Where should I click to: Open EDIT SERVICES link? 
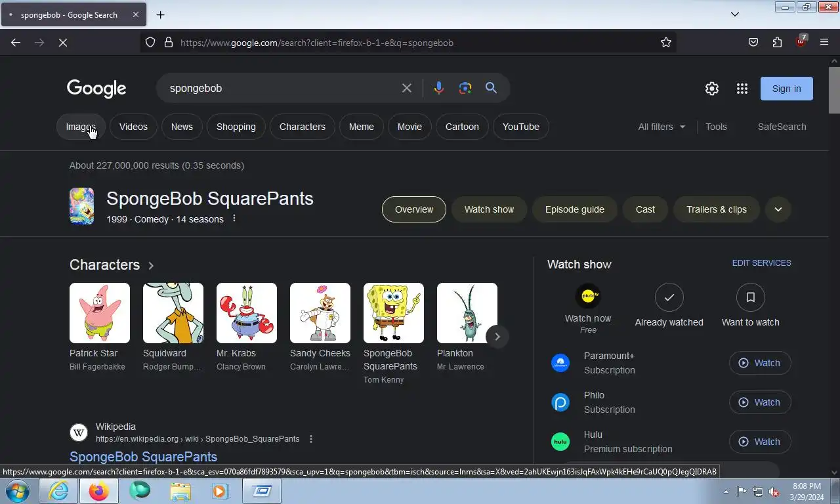click(x=761, y=263)
